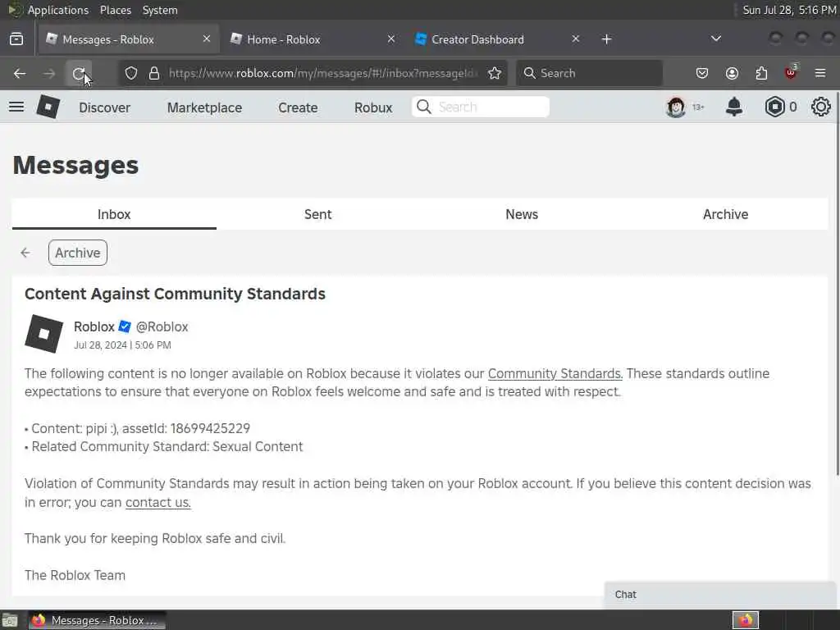Open the Marketplace navigation link
This screenshot has height=630, width=840.
point(204,107)
